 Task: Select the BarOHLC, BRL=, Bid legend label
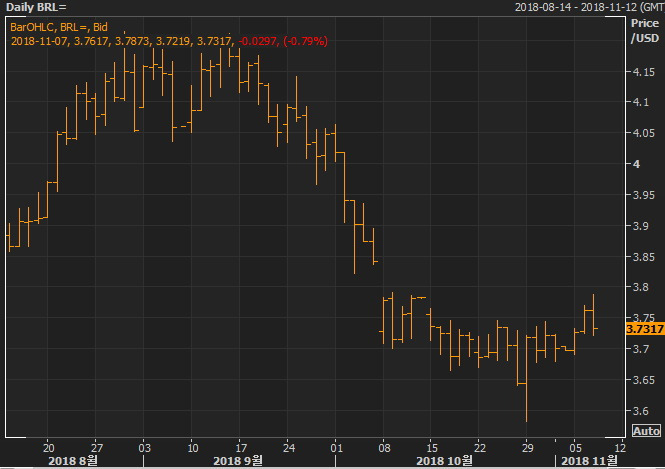(x=59, y=27)
